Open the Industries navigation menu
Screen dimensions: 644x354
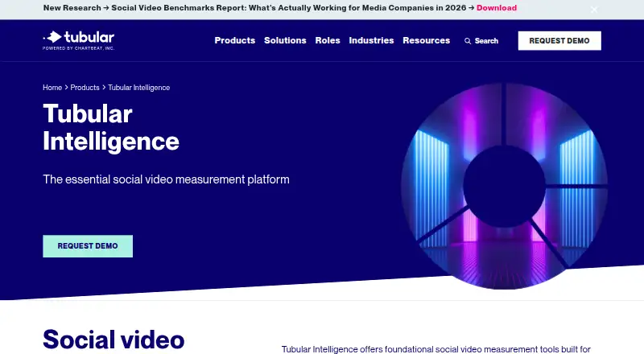click(371, 41)
